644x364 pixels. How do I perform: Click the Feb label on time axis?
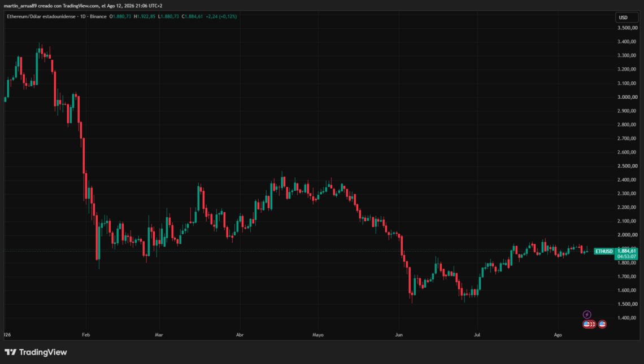pos(86,335)
